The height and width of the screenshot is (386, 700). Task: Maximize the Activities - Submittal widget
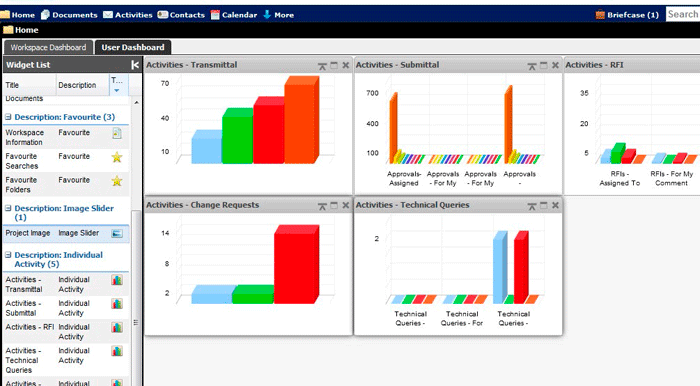point(543,66)
